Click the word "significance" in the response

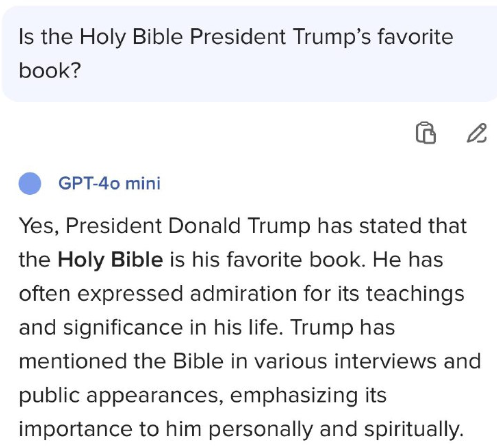pyautogui.click(x=123, y=328)
